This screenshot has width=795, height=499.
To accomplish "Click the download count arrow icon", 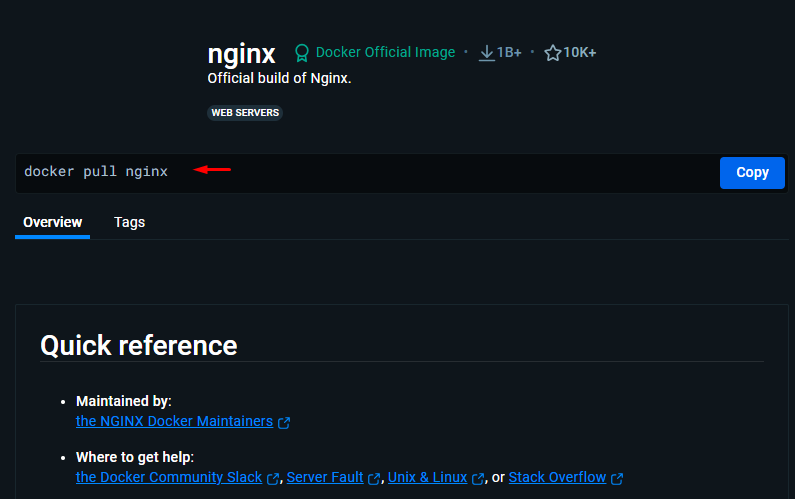I will coord(487,53).
